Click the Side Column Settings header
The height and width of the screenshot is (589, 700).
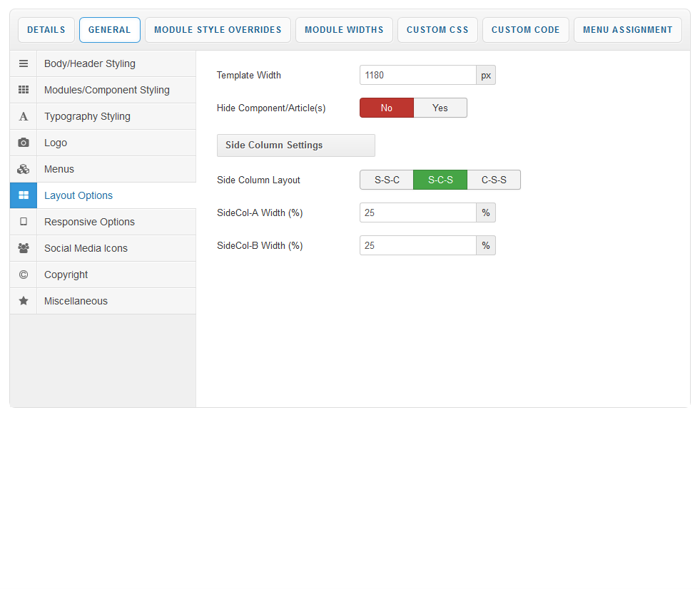tap(295, 145)
